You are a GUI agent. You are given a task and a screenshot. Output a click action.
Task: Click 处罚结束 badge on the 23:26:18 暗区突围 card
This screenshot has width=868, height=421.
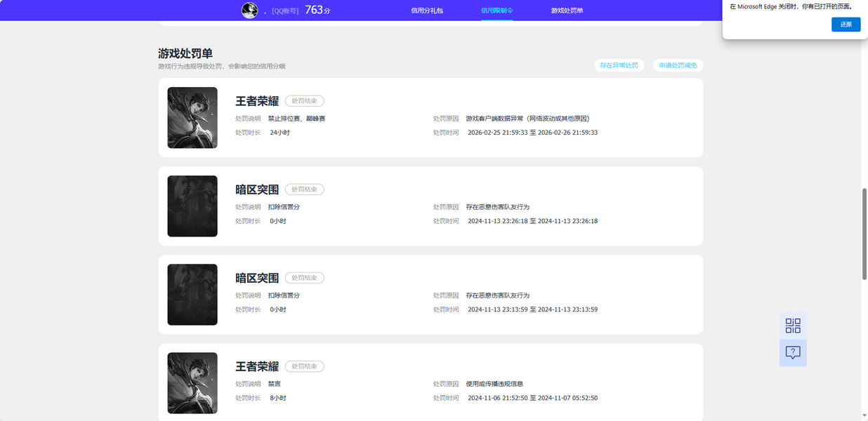[305, 189]
